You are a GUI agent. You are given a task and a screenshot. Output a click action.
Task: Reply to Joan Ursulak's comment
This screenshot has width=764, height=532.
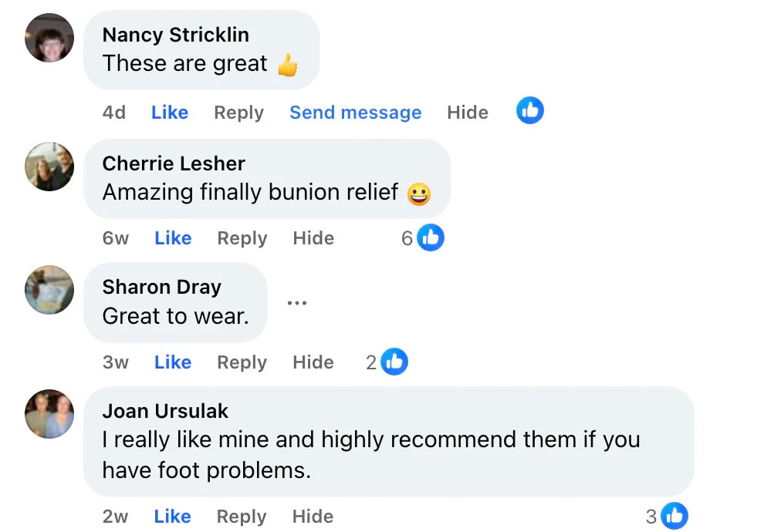click(x=242, y=517)
